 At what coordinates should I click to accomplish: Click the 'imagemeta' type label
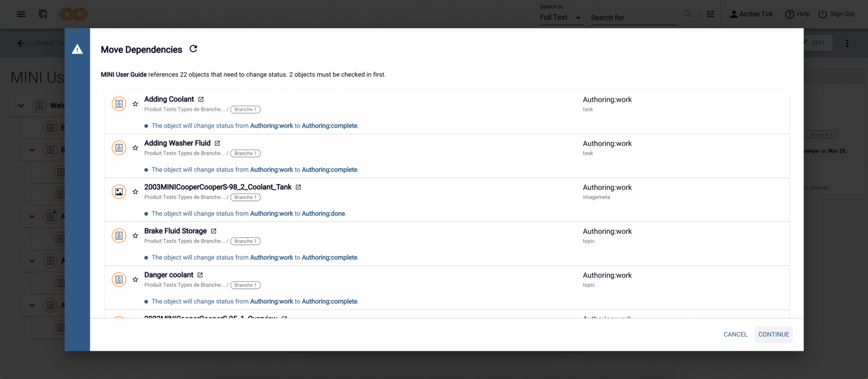(596, 198)
